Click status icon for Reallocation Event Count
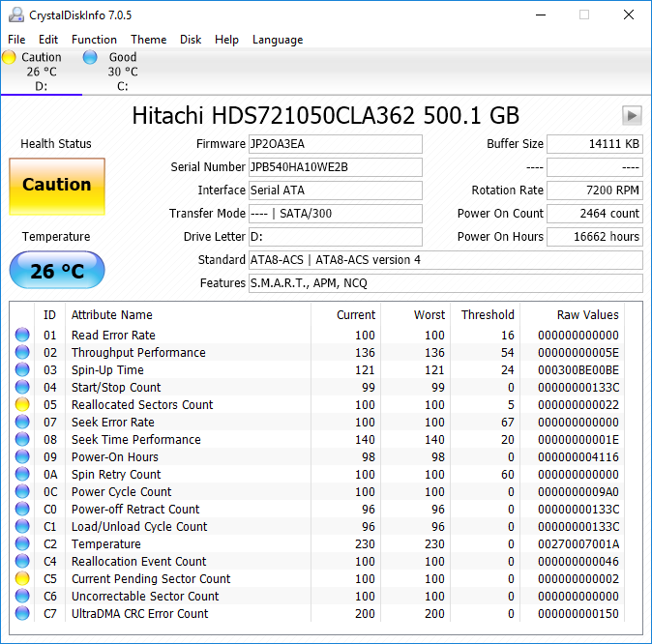 (x=22, y=562)
